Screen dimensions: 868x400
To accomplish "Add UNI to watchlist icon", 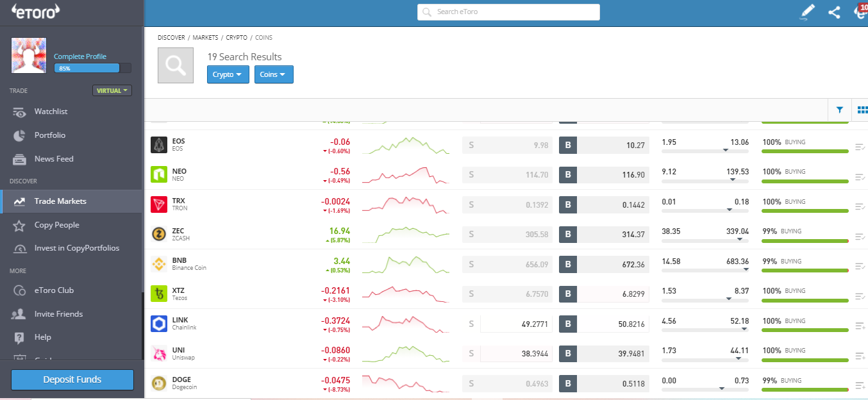I will click(860, 356).
